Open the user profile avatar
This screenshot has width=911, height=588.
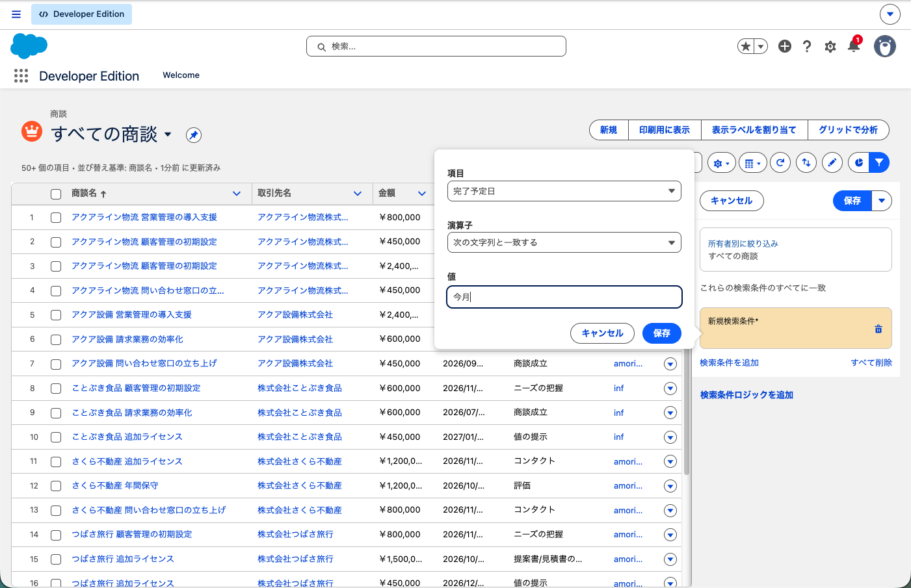885,46
